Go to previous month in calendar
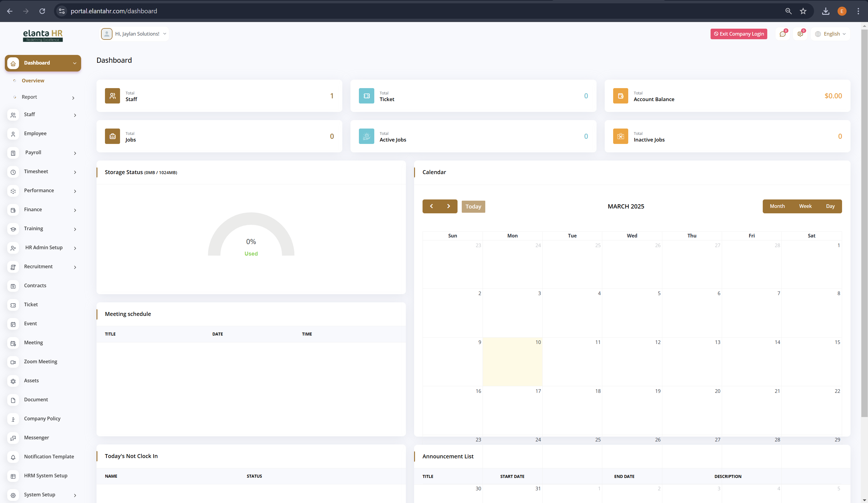Viewport: 868px width, 503px height. click(431, 206)
